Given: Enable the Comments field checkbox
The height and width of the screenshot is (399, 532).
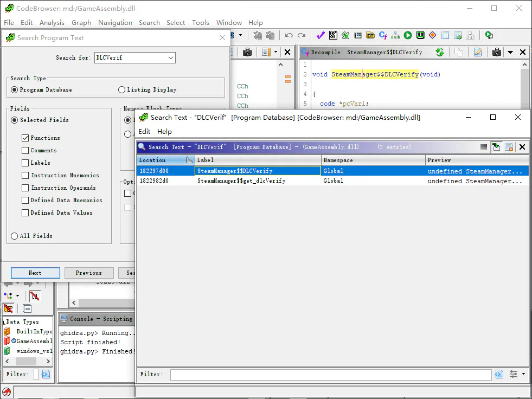Looking at the screenshot, I should 25,150.
